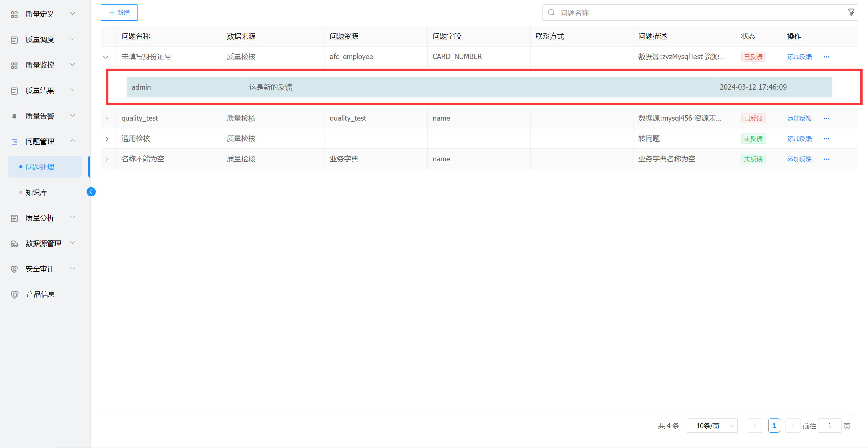Open the 10条/页 page size dropdown

[x=712, y=426]
